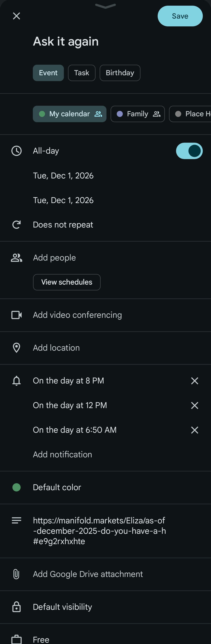
Task: Close the event editor with the X icon
Action: 16,16
